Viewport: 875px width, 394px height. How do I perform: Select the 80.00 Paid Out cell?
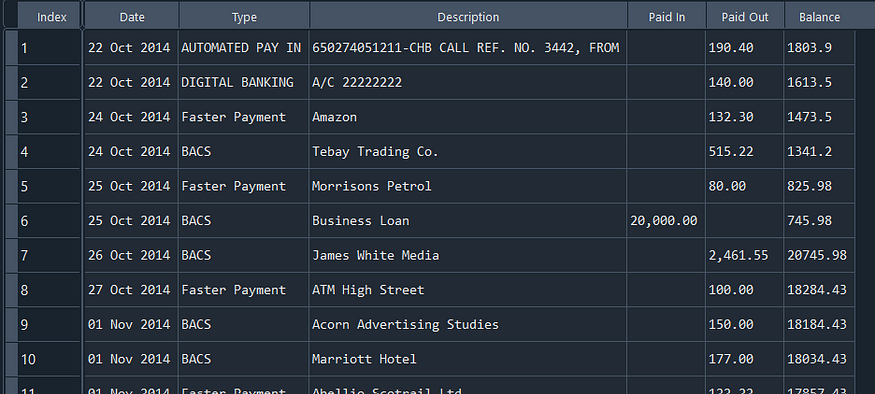[744, 186]
